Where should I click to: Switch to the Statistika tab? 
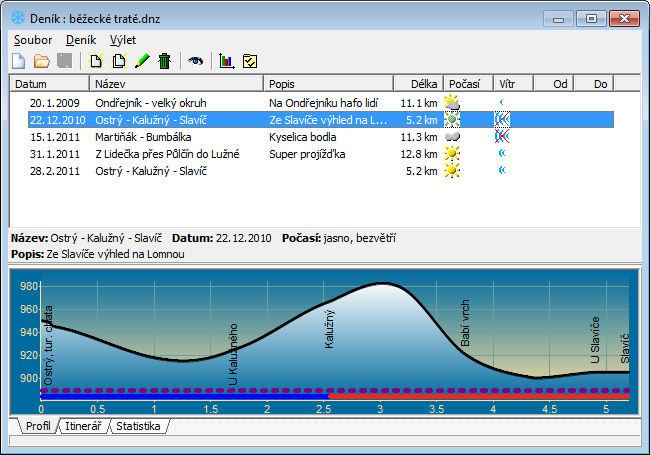point(138,427)
